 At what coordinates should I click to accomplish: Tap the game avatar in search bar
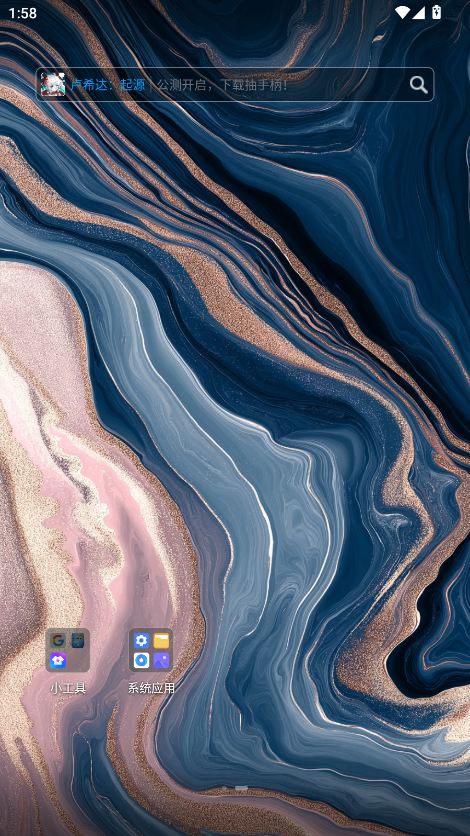[x=53, y=84]
